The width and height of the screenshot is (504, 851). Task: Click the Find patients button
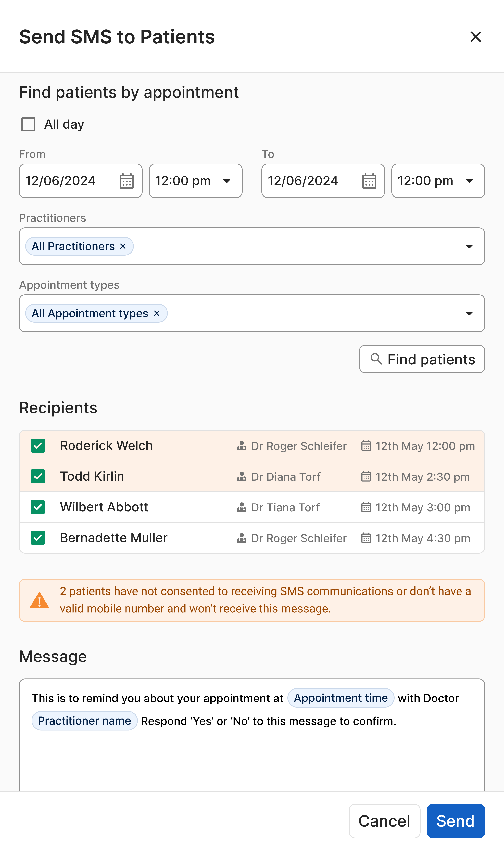tap(422, 359)
